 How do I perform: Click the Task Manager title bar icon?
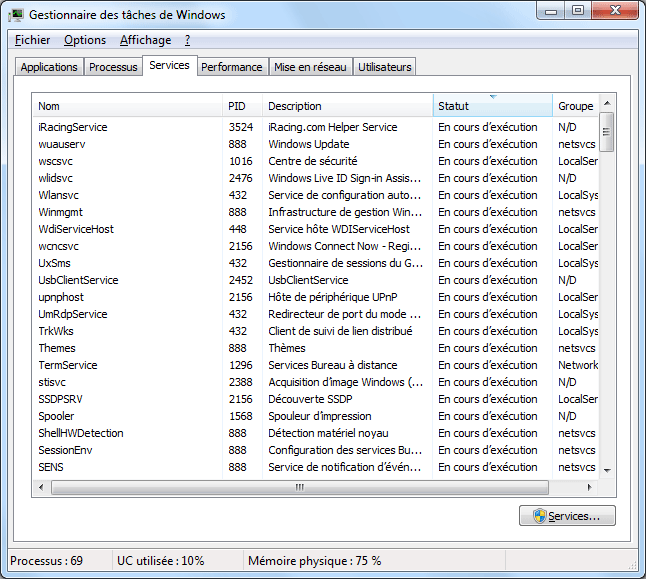tap(17, 15)
